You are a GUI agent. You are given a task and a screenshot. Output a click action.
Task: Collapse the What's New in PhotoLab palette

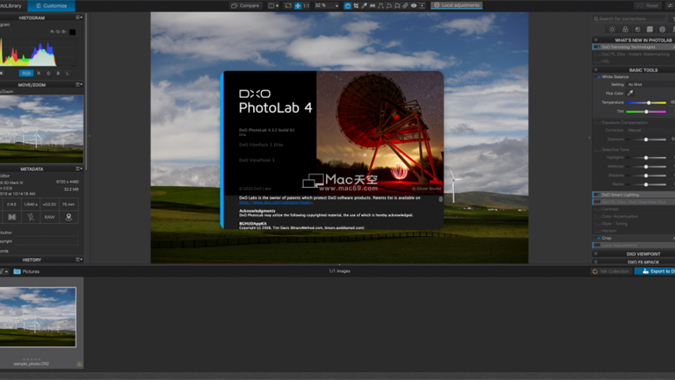click(596, 40)
